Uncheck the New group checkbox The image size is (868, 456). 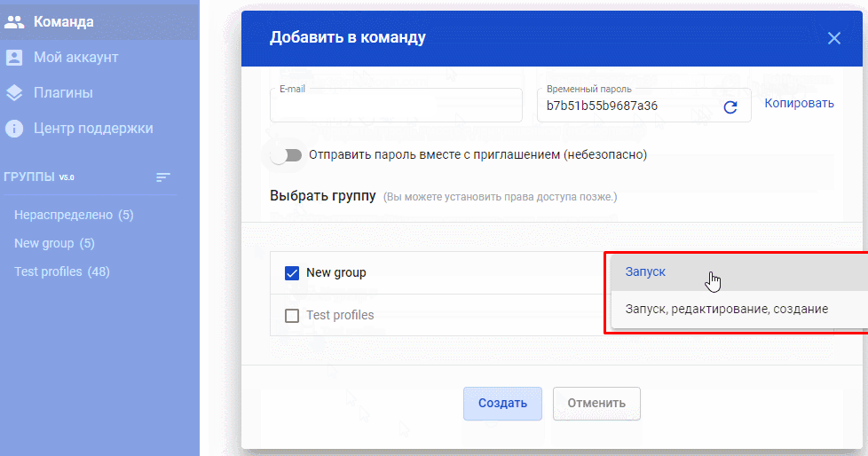coord(292,273)
